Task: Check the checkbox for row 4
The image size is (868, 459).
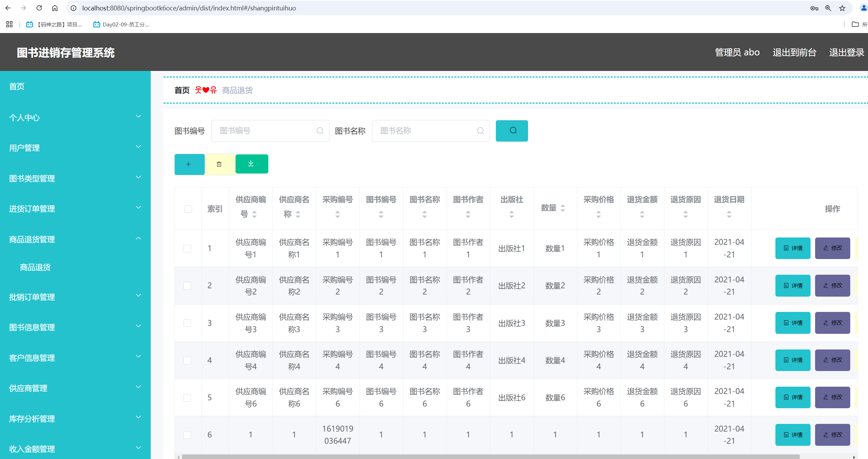Action: pyautogui.click(x=187, y=361)
